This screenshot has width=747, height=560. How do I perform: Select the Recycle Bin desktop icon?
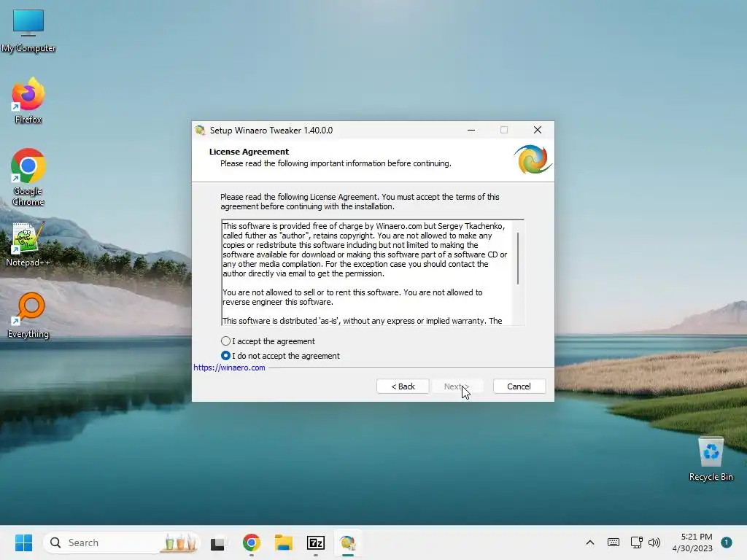pos(711,459)
